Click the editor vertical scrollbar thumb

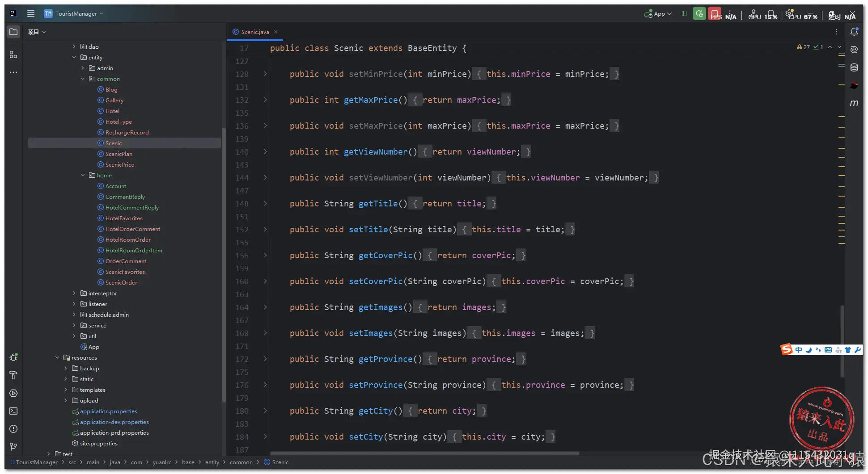click(843, 341)
